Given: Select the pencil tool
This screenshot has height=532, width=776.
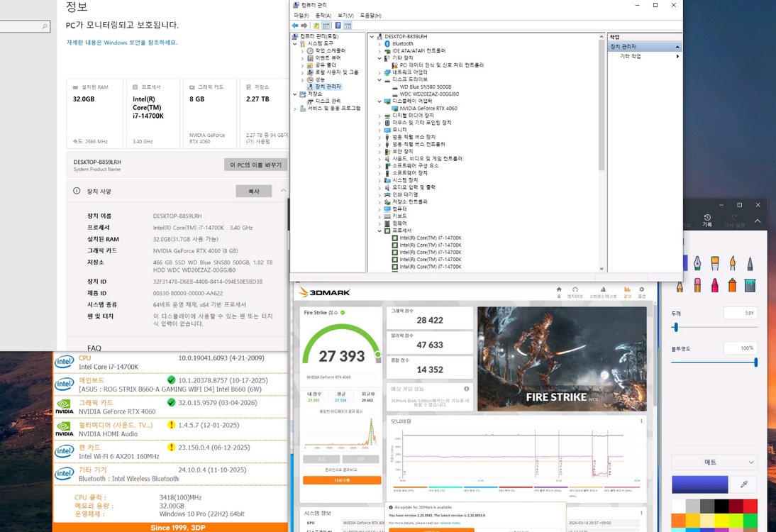Looking at the screenshot, I should pyautogui.click(x=679, y=286).
